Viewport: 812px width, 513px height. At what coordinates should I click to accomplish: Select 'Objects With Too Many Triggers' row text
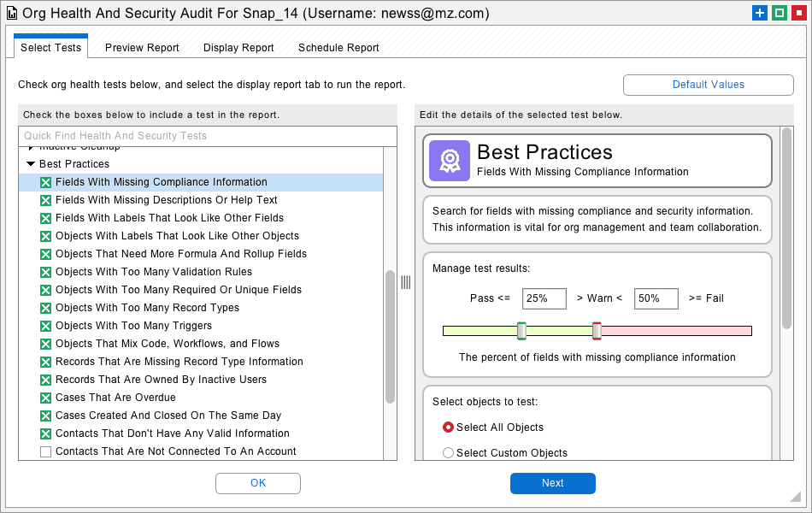click(133, 326)
